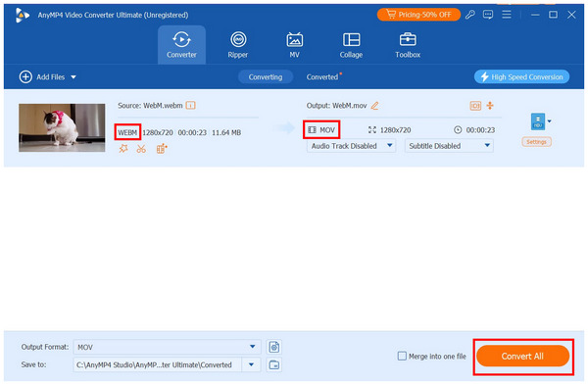This screenshot has width=588, height=385.
Task: Click the Add Files button
Action: pos(42,76)
